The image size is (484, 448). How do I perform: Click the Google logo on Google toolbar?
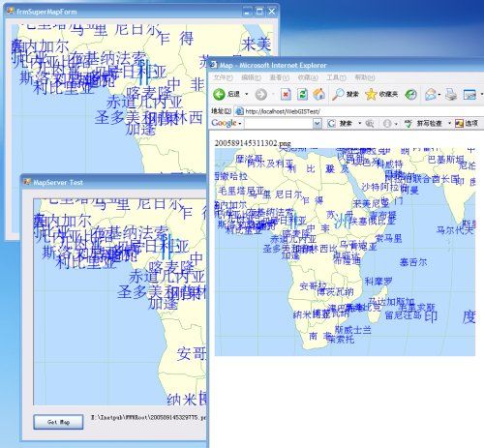tap(224, 123)
